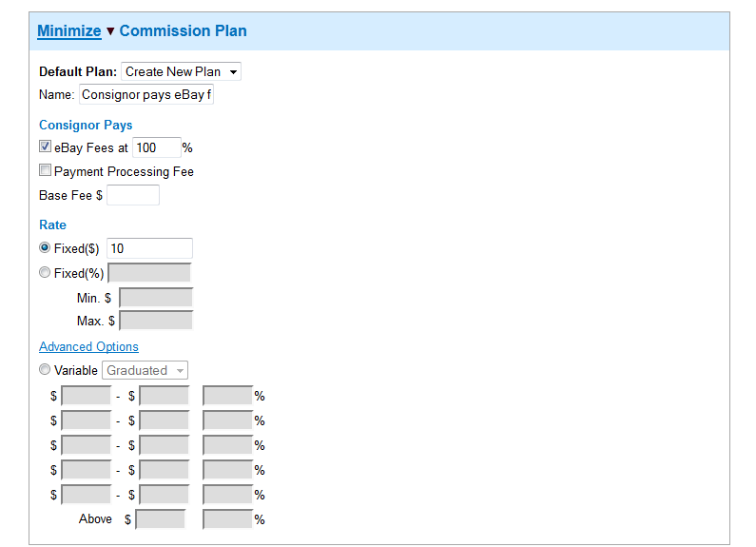Click the Min. $ input field
The height and width of the screenshot is (547, 756).
coord(156,298)
